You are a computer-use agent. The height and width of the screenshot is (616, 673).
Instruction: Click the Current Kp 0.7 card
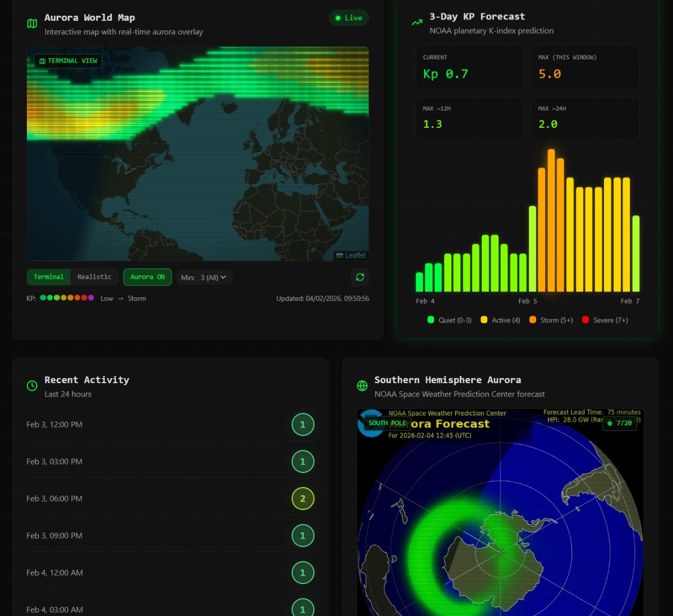pos(469,68)
